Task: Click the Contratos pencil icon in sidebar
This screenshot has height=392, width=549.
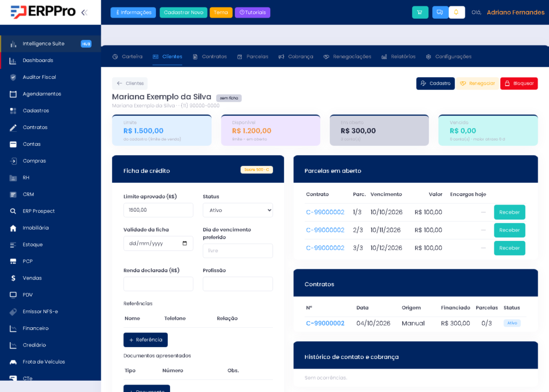Action: click(x=13, y=127)
